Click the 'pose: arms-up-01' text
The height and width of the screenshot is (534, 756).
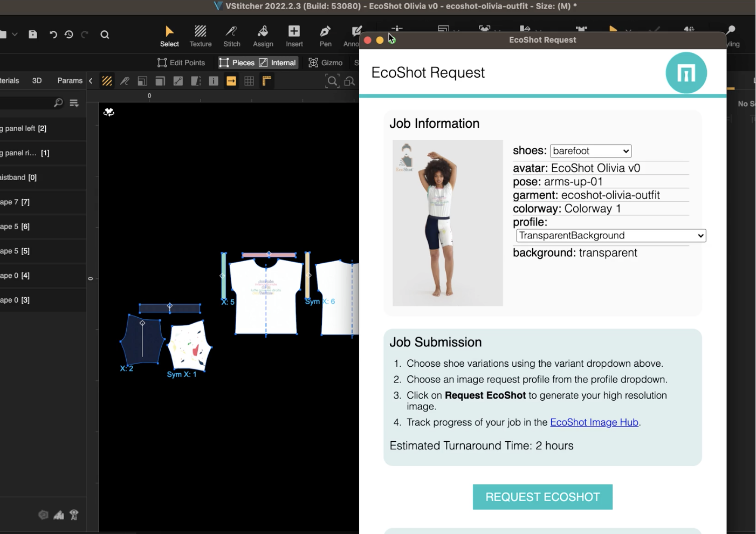click(558, 182)
